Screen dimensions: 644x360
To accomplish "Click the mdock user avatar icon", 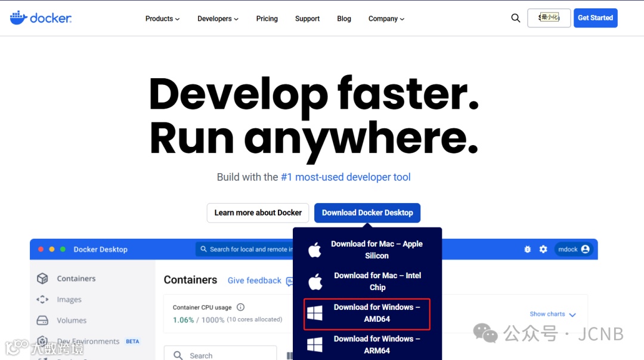I will (x=586, y=250).
